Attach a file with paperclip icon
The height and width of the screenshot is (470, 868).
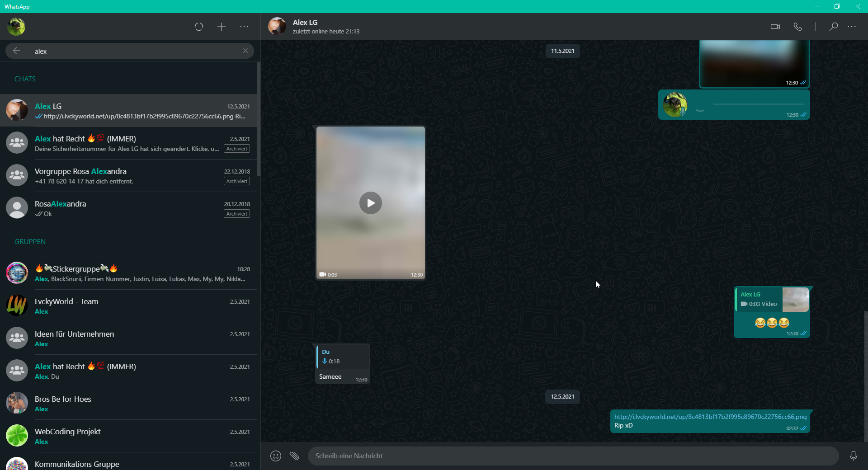(294, 456)
